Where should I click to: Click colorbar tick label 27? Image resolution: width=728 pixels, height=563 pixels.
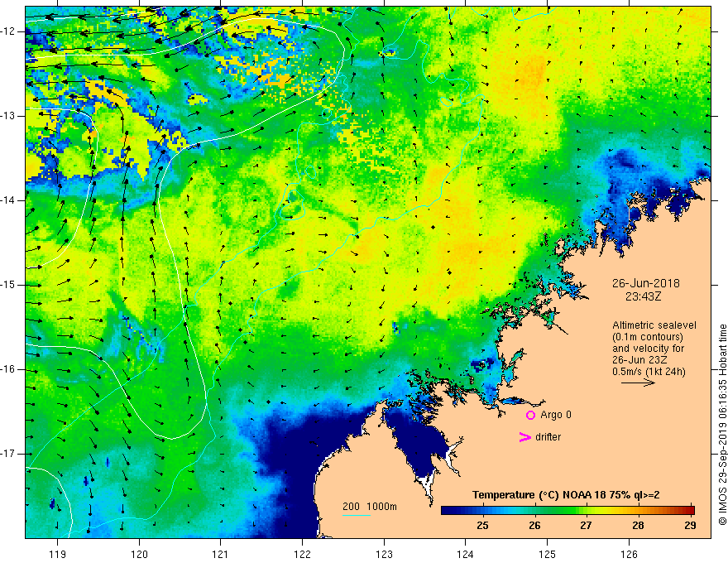point(587,526)
